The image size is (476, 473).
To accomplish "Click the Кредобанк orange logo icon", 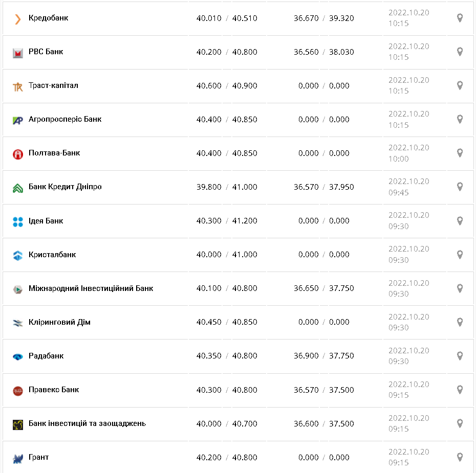I will tap(18, 19).
